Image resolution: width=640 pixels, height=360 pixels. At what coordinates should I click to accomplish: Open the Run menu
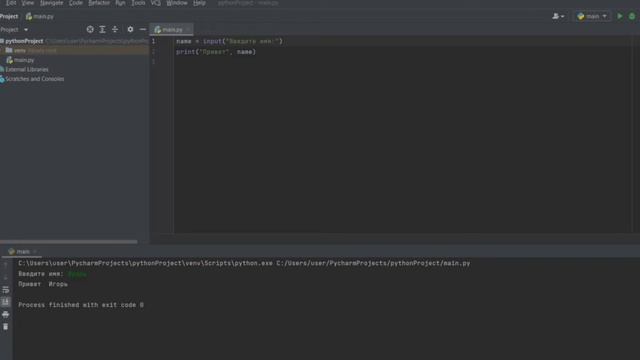click(120, 3)
